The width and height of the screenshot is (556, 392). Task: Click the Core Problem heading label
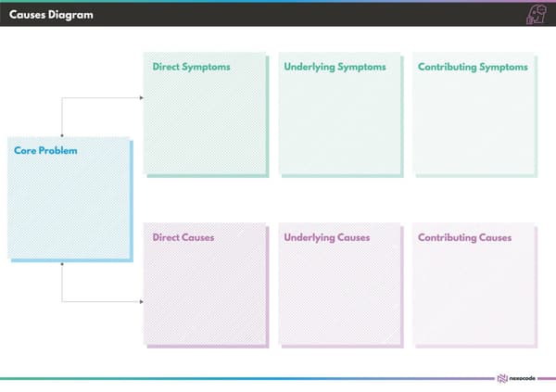(x=45, y=150)
